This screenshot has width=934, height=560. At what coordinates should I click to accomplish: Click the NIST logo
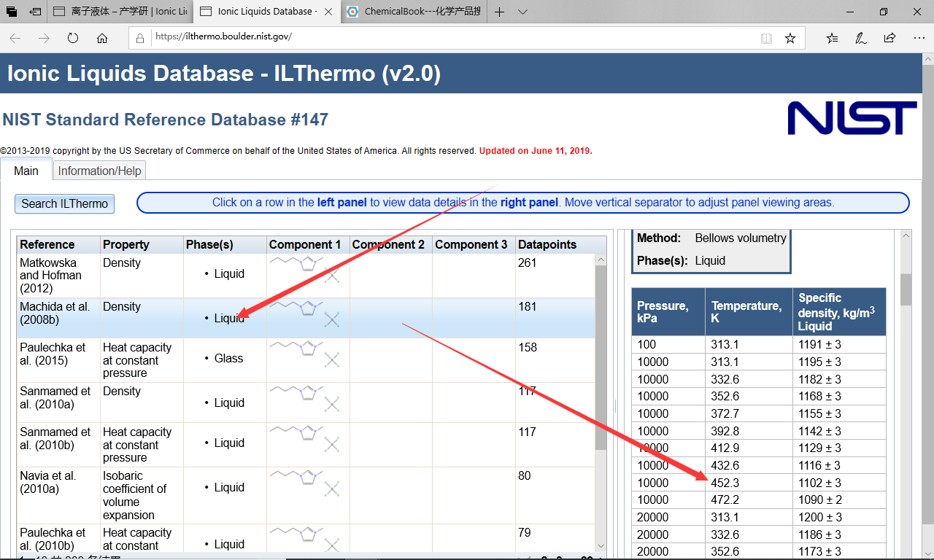coord(852,118)
